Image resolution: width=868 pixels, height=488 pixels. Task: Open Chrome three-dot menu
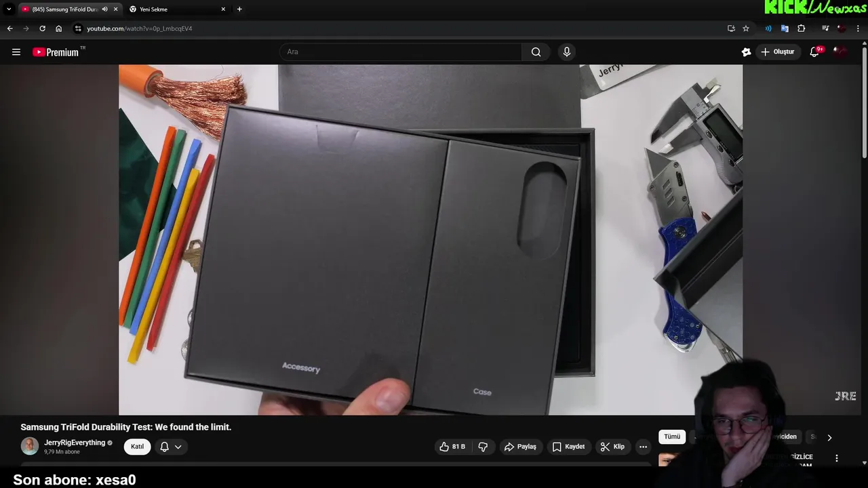[x=859, y=28]
